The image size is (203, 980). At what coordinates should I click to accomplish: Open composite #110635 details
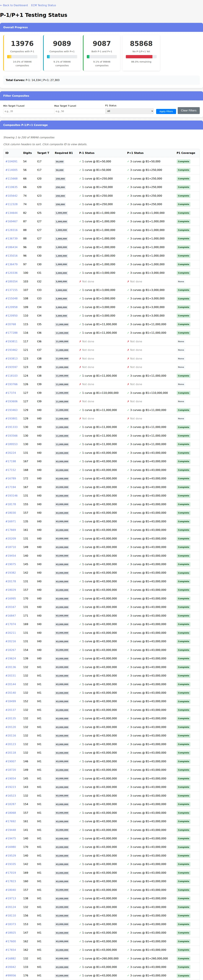pos(11,187)
